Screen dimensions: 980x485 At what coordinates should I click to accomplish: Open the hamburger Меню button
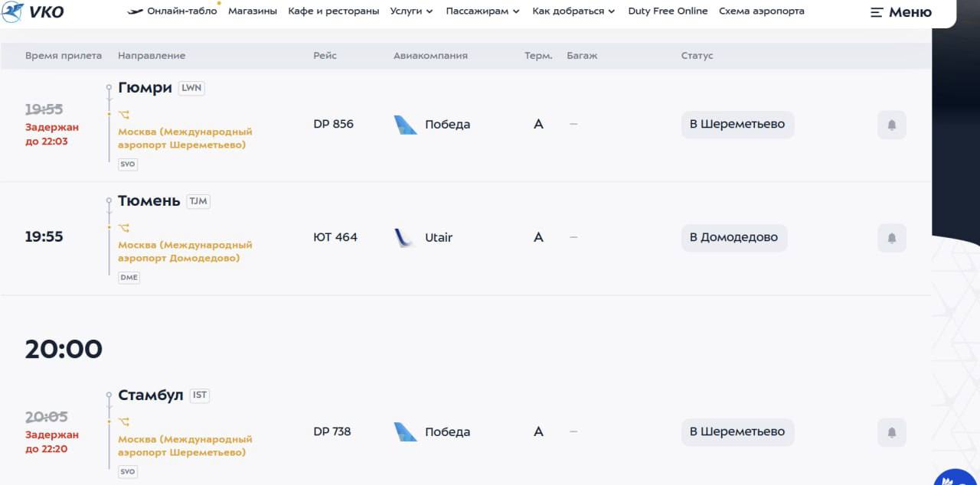(x=901, y=12)
